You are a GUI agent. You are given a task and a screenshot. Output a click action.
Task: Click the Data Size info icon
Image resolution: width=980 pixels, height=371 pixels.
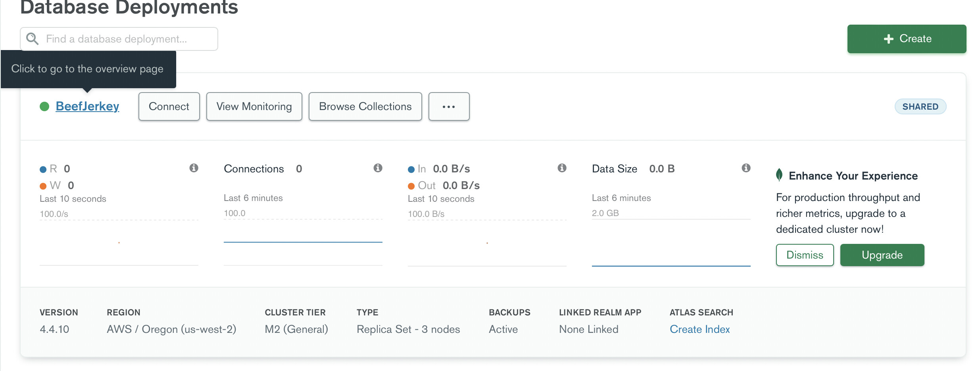pyautogui.click(x=746, y=168)
